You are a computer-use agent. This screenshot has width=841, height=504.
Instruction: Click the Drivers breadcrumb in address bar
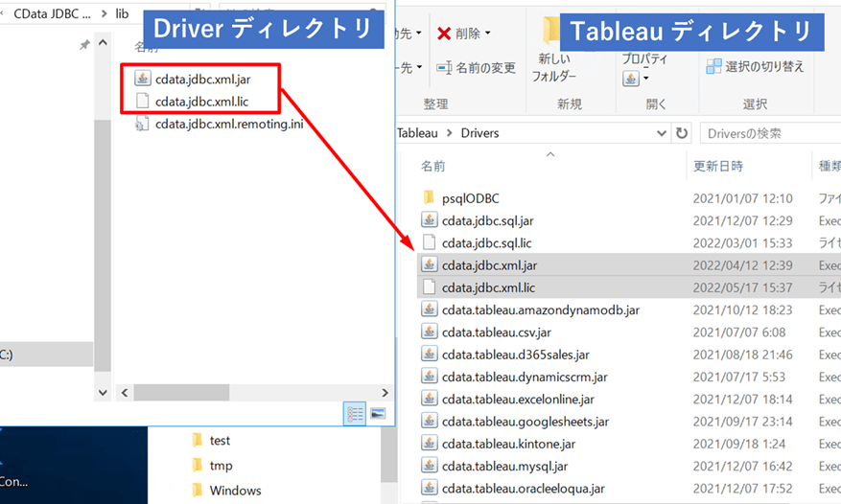[x=480, y=133]
